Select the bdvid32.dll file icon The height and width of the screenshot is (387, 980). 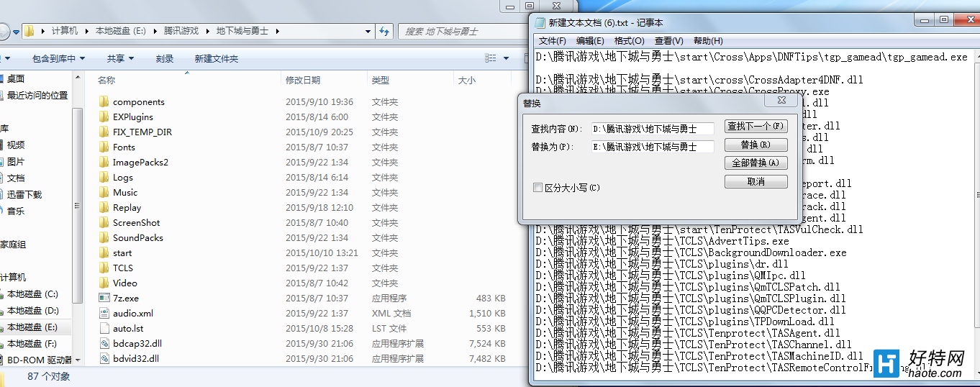(x=104, y=359)
